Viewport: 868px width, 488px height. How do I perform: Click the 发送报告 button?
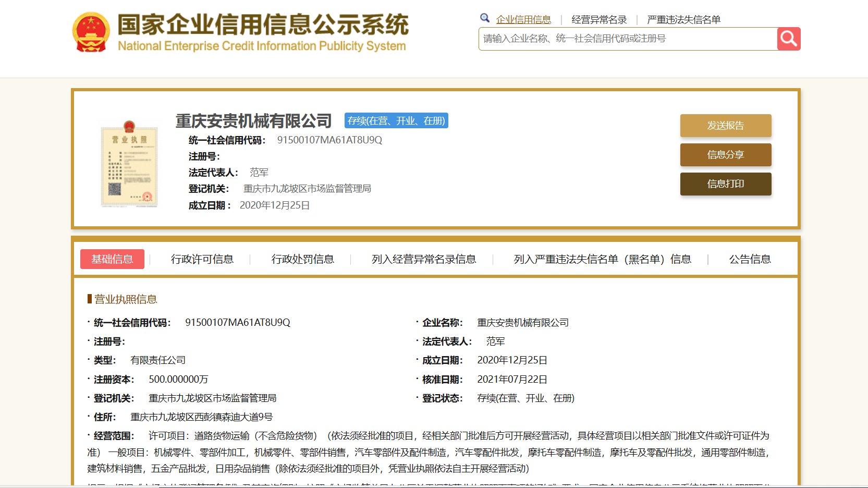[726, 126]
